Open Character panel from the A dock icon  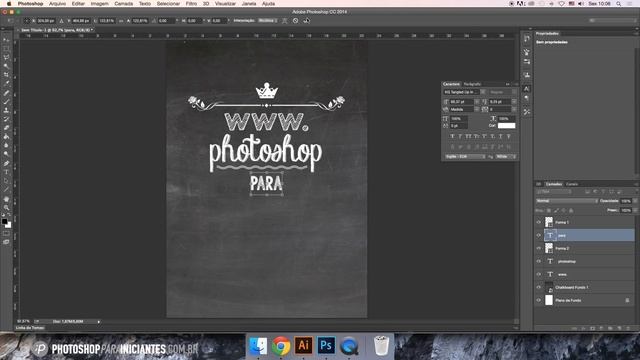[527, 89]
